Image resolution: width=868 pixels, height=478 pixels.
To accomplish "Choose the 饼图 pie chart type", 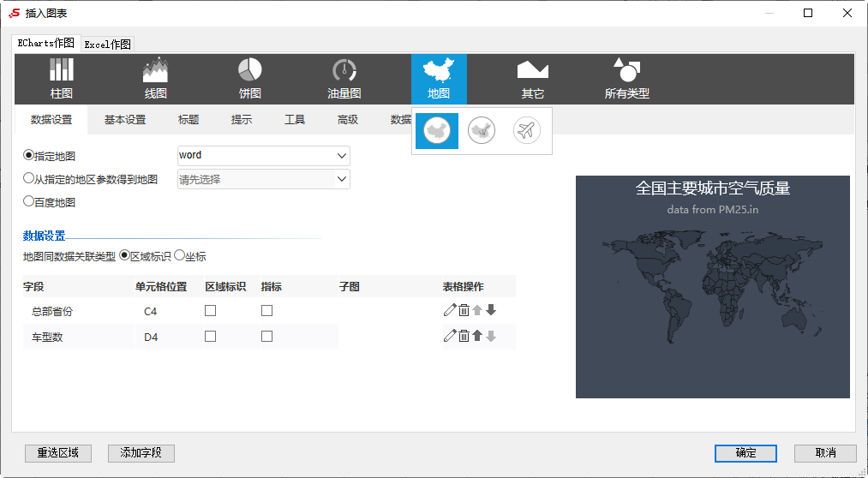I will (249, 79).
